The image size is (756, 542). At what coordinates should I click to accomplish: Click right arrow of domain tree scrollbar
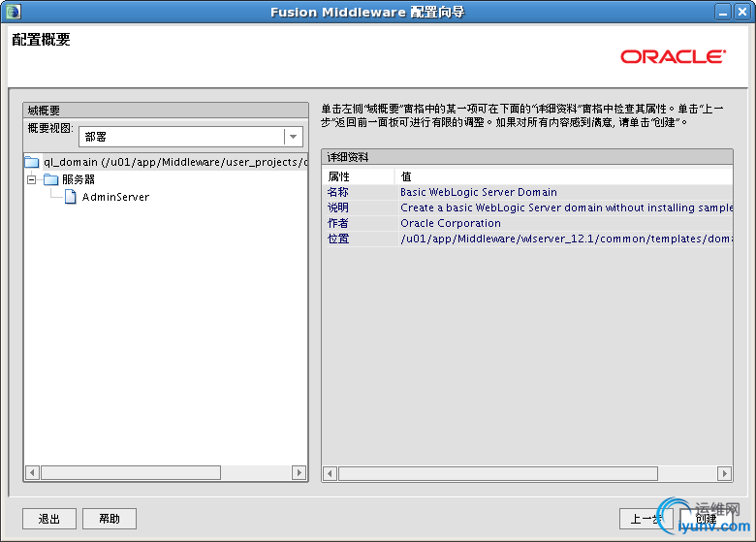coord(299,472)
